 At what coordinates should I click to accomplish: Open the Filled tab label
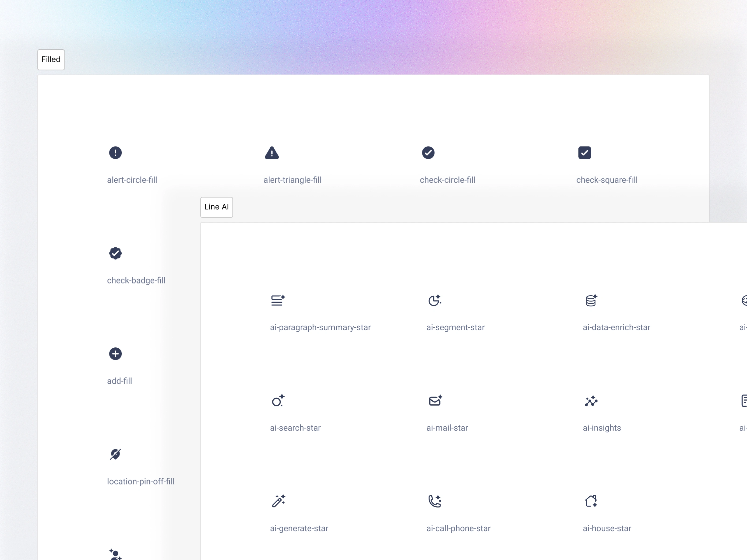51,59
